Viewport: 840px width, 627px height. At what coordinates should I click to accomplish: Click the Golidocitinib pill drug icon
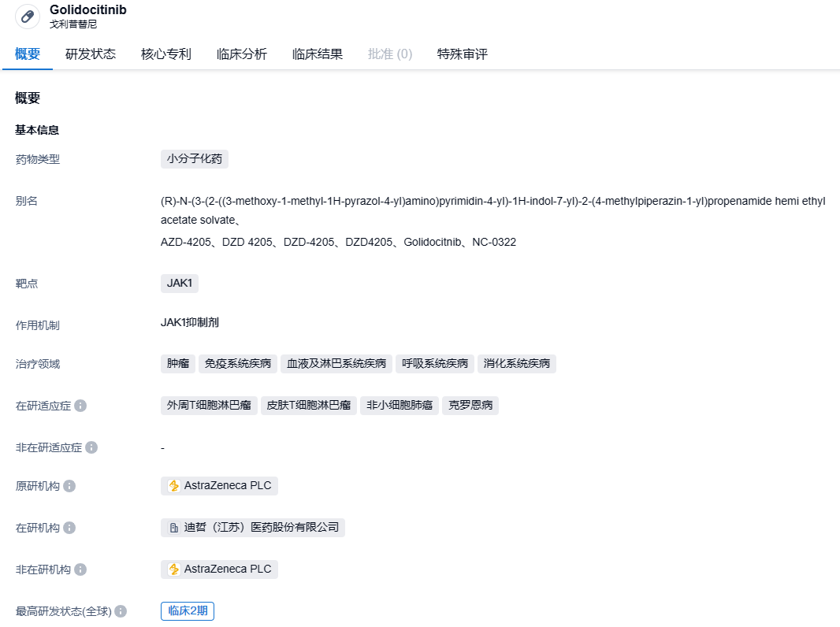[x=28, y=17]
